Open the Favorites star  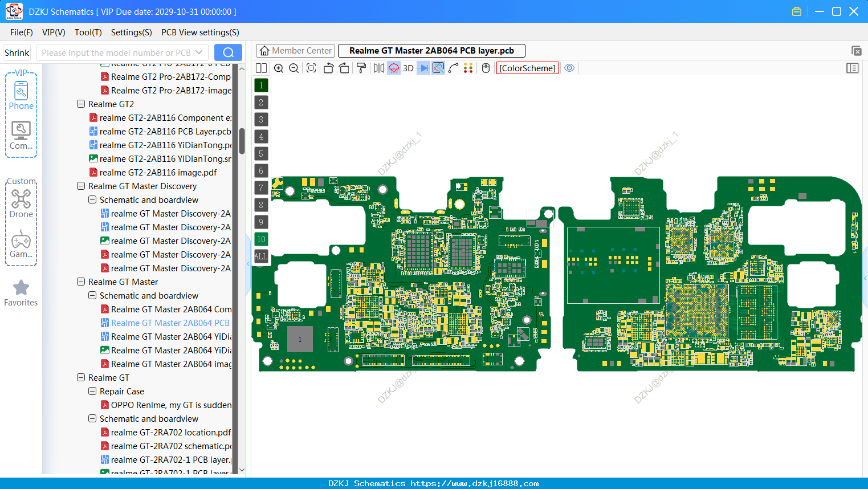coord(21,293)
